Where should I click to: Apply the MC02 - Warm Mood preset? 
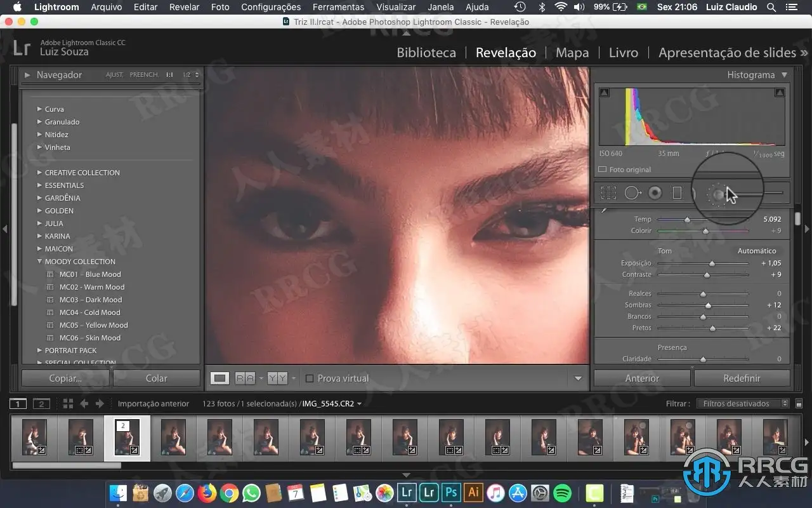point(92,287)
